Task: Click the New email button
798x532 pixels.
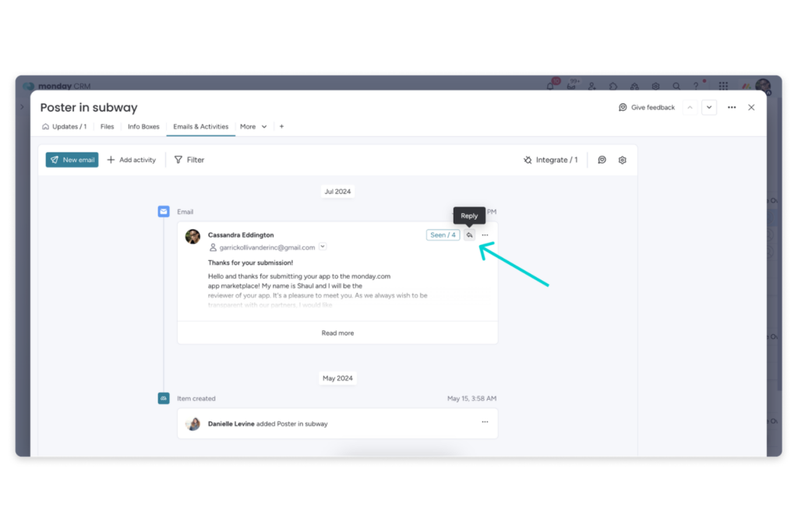Action: click(72, 160)
